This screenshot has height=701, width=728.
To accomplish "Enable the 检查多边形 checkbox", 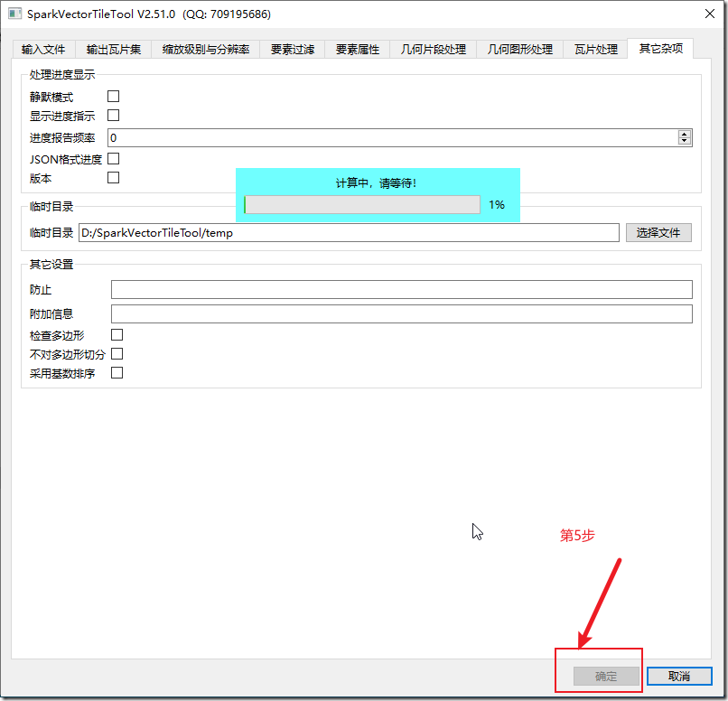I will point(117,335).
